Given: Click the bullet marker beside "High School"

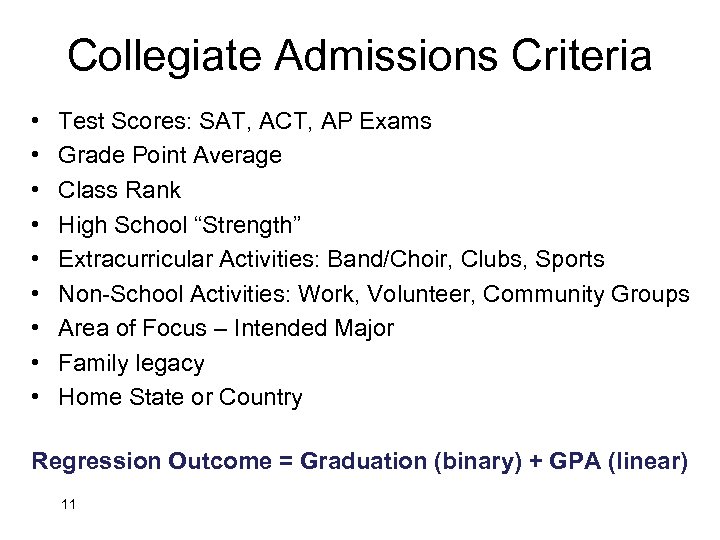Looking at the screenshot, I should coord(36,226).
